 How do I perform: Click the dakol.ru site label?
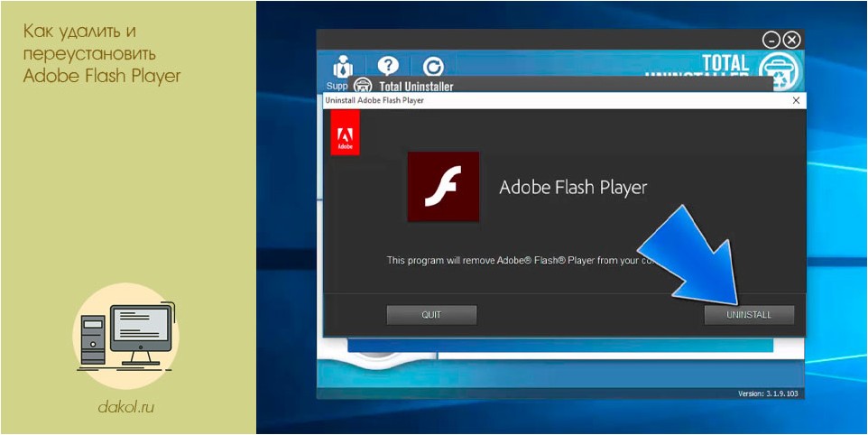pyautogui.click(x=125, y=407)
